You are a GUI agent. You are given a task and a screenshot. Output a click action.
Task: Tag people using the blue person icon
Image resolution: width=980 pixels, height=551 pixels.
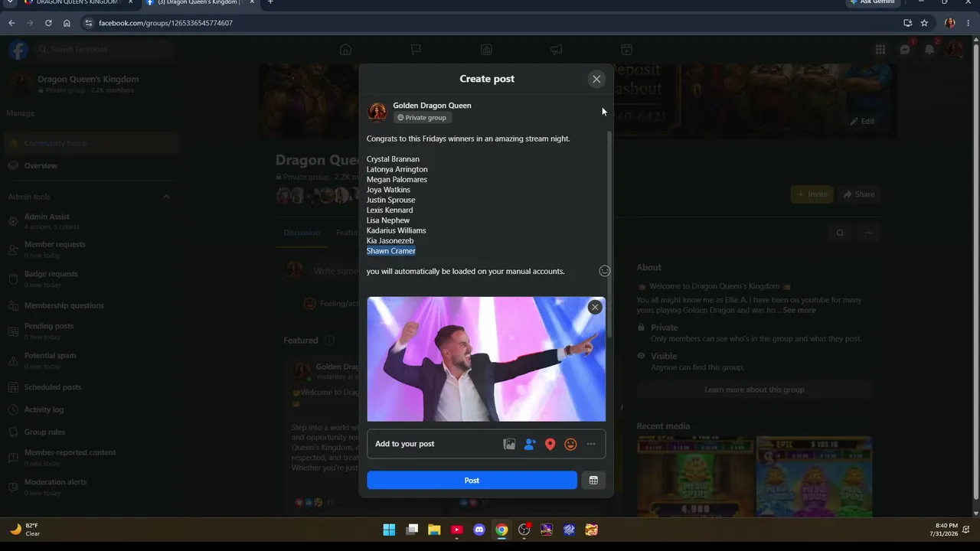(x=530, y=444)
